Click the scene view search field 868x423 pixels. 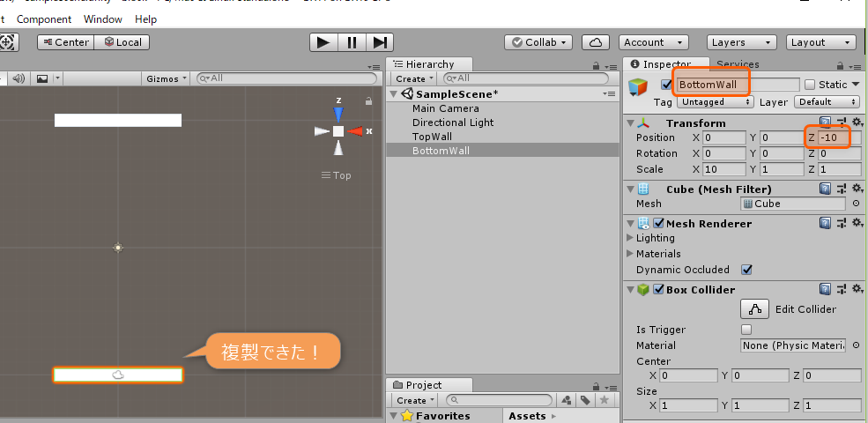point(286,78)
